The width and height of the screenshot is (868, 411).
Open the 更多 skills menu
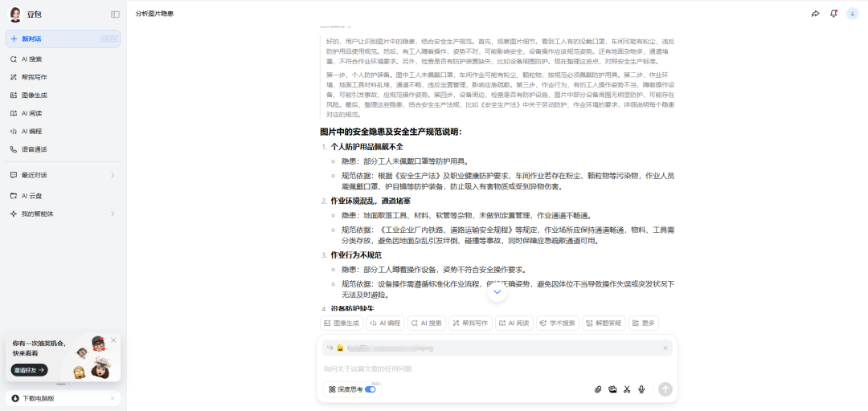coord(644,323)
